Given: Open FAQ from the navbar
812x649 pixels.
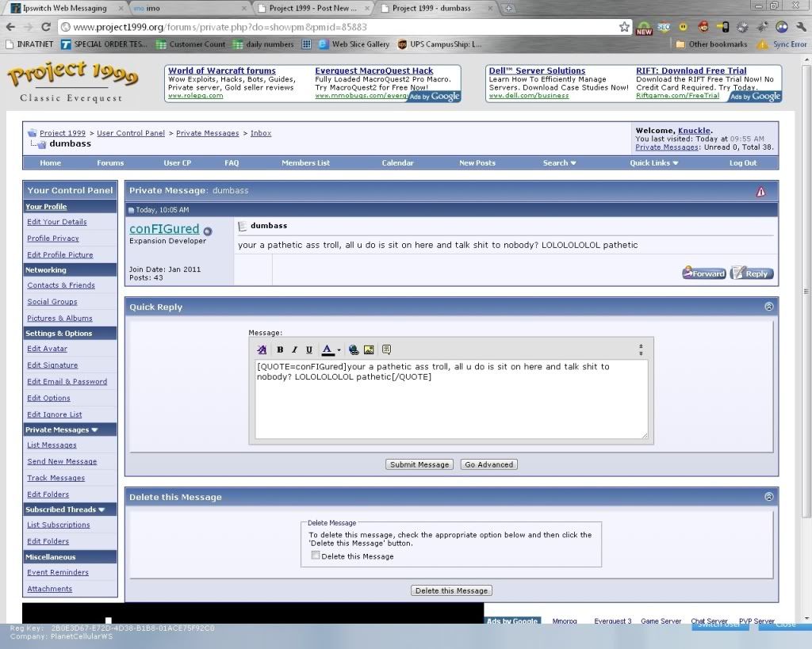Looking at the screenshot, I should [232, 163].
